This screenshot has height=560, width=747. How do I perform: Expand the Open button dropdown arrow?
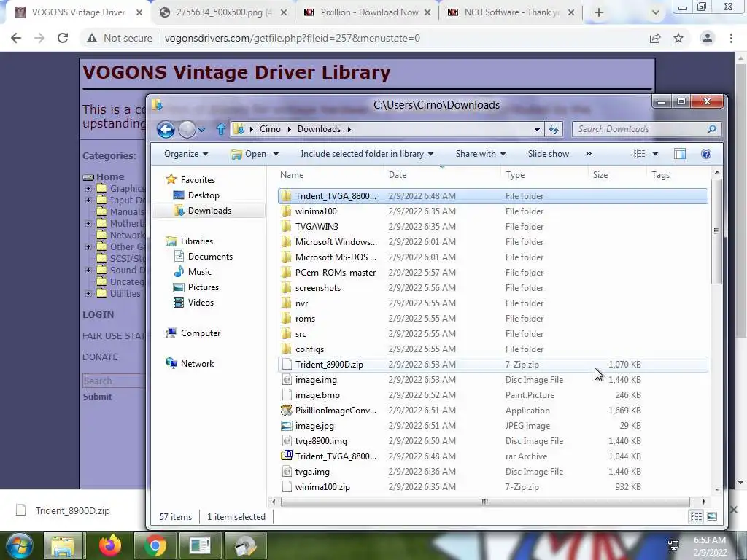276,155
